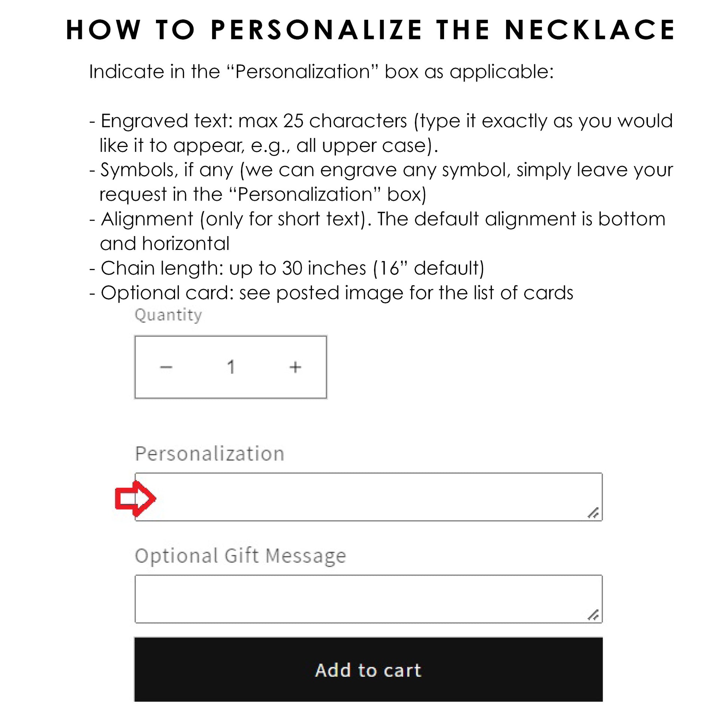The height and width of the screenshot is (728, 728).
Task: Focus the Personalization text box
Action: 368,497
